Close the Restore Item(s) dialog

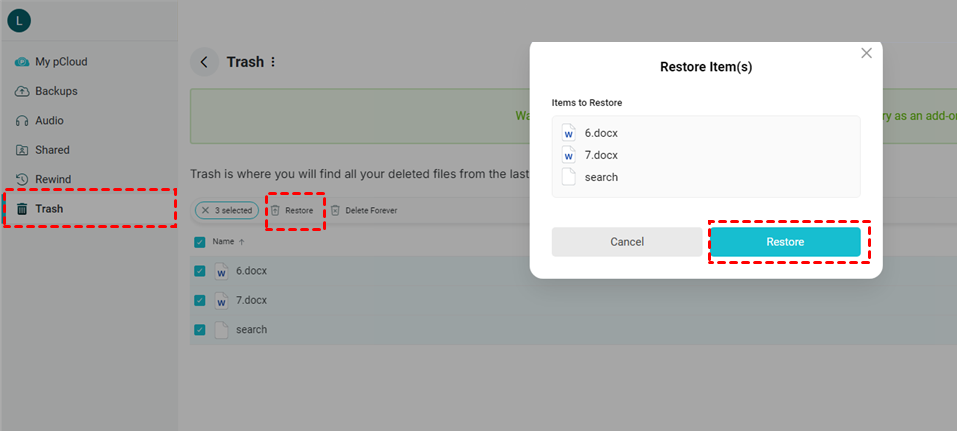[866, 53]
